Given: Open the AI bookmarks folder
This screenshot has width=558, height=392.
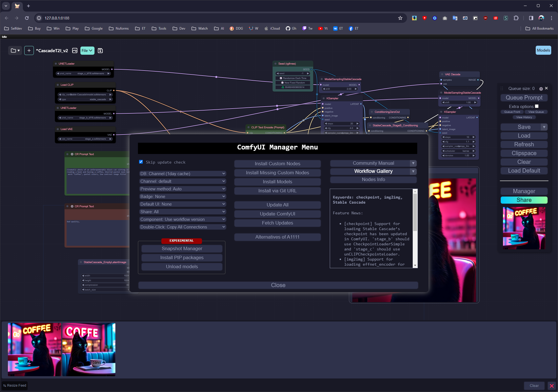Looking at the screenshot, I should [x=219, y=28].
